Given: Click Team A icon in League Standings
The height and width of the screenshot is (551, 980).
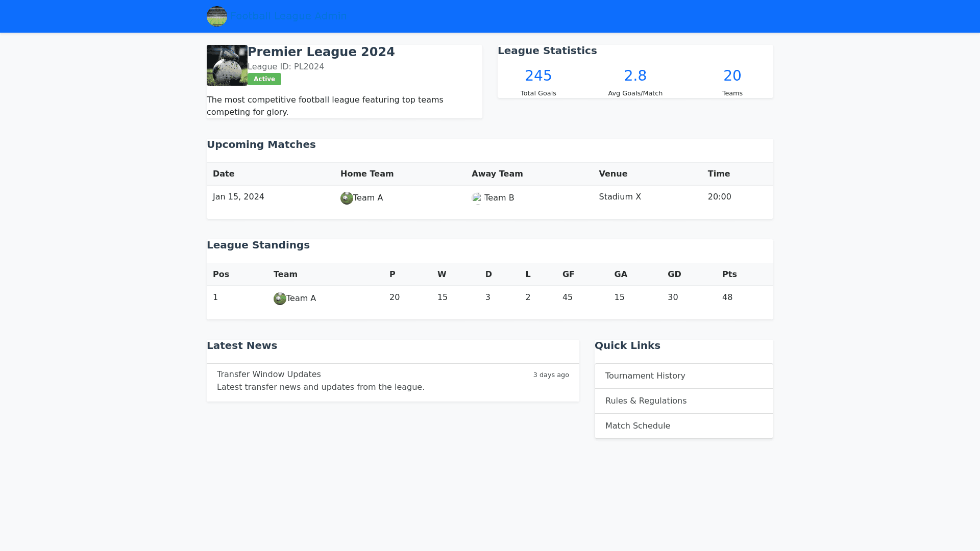Looking at the screenshot, I should point(280,298).
